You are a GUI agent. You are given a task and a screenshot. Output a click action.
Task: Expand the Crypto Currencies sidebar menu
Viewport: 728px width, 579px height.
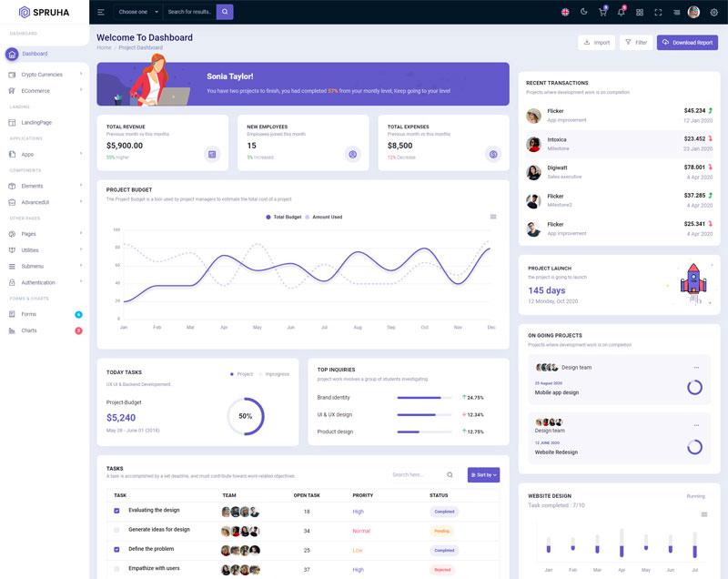tap(44, 75)
